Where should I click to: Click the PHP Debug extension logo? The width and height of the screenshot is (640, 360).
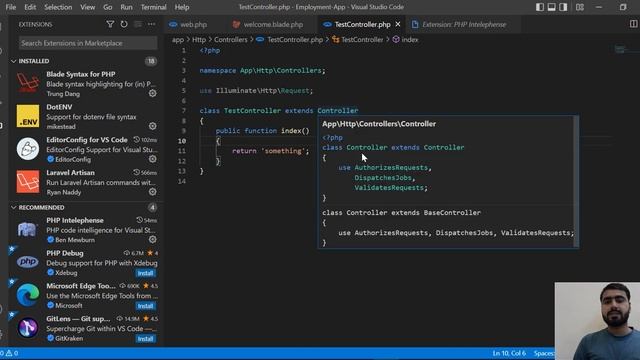[x=28, y=262]
